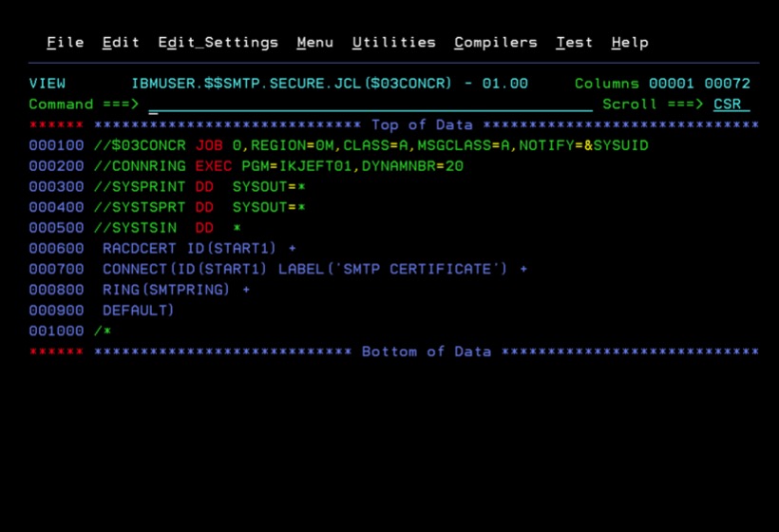Click line number 000200

(56, 166)
